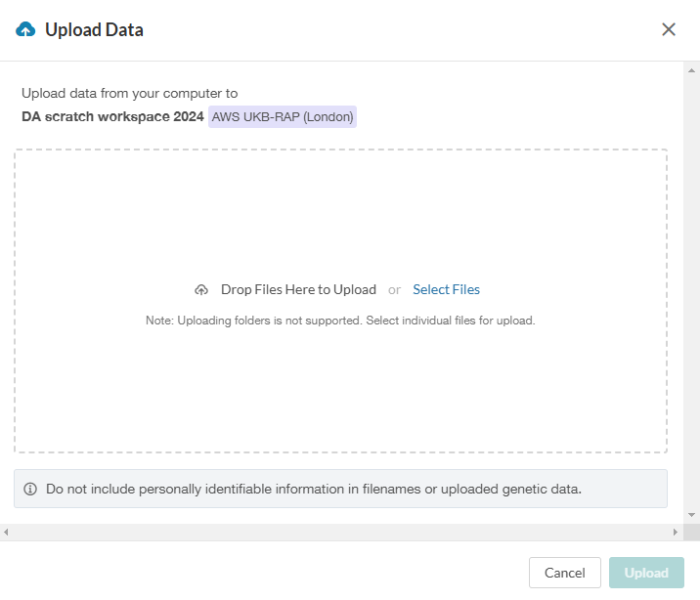The width and height of the screenshot is (700, 600).
Task: Click the DA scratch workspace 2024 project name
Action: point(112,116)
